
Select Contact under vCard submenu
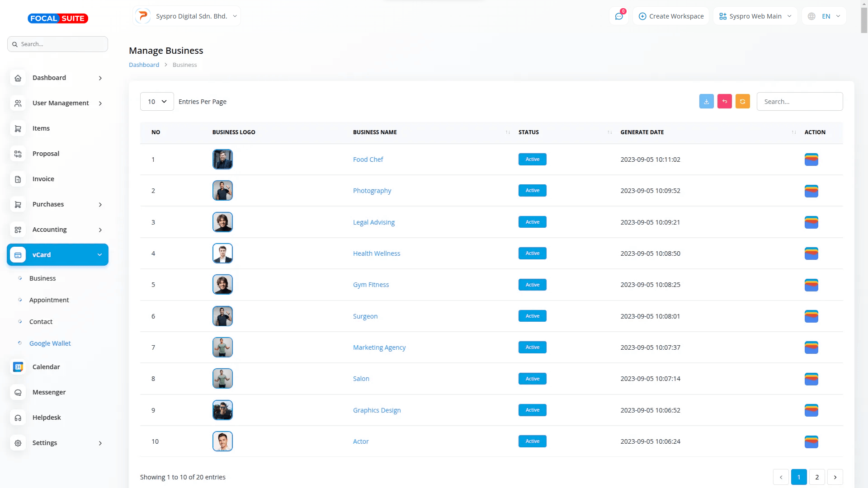[41, 322]
